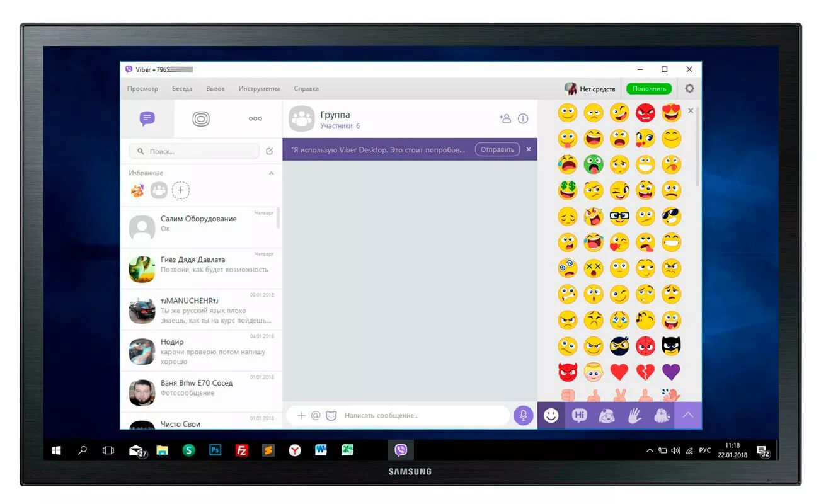This screenshot has height=504, width=821.
Task: Open the MANUCHEHR conversation
Action: click(x=201, y=310)
